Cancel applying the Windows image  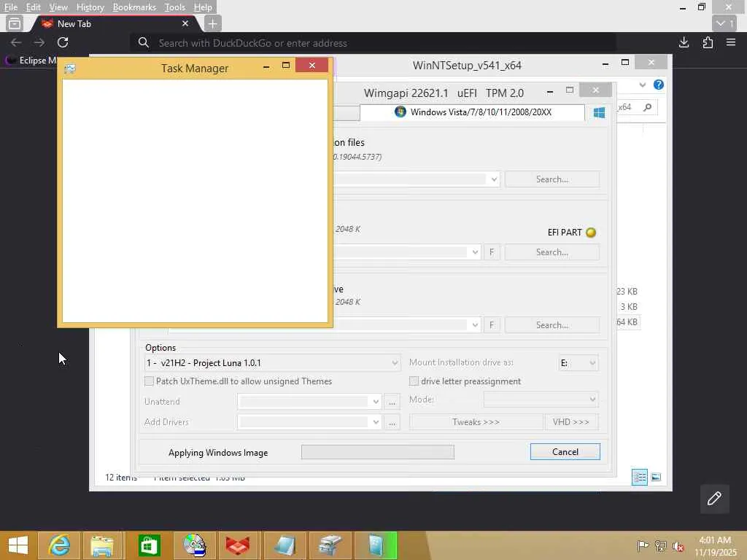(x=565, y=452)
